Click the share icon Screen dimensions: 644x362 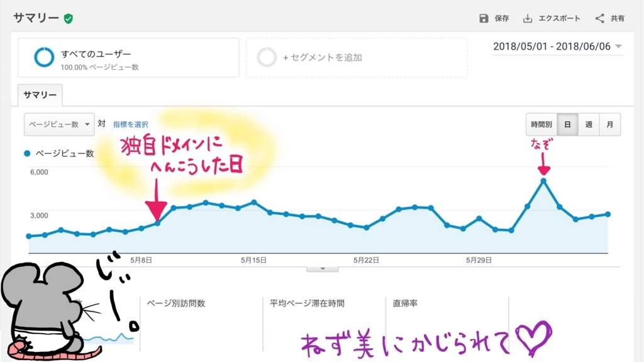tap(599, 18)
